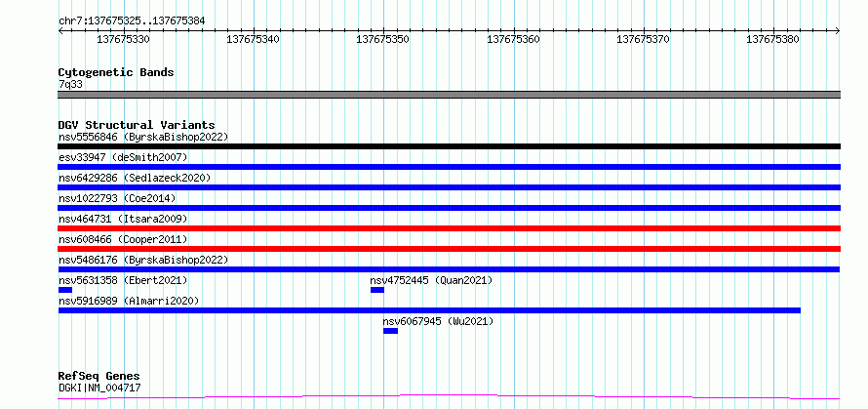Click ruler position 137675360
868x409 pixels.
[513, 39]
